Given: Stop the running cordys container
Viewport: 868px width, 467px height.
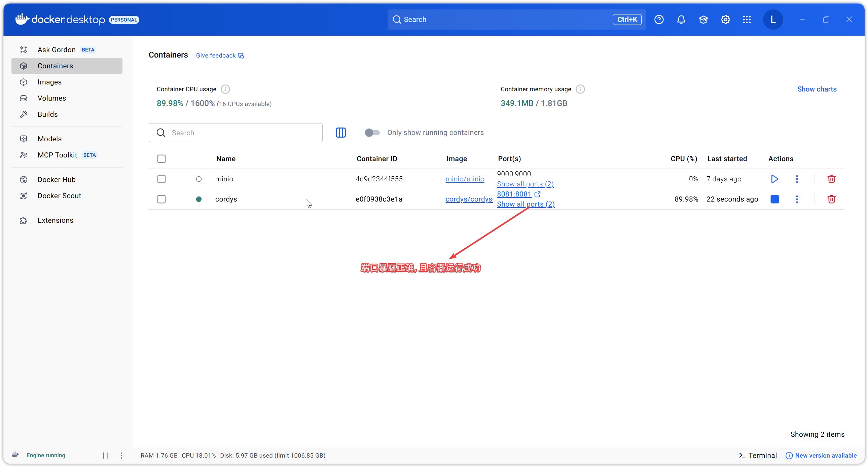Looking at the screenshot, I should click(x=774, y=199).
